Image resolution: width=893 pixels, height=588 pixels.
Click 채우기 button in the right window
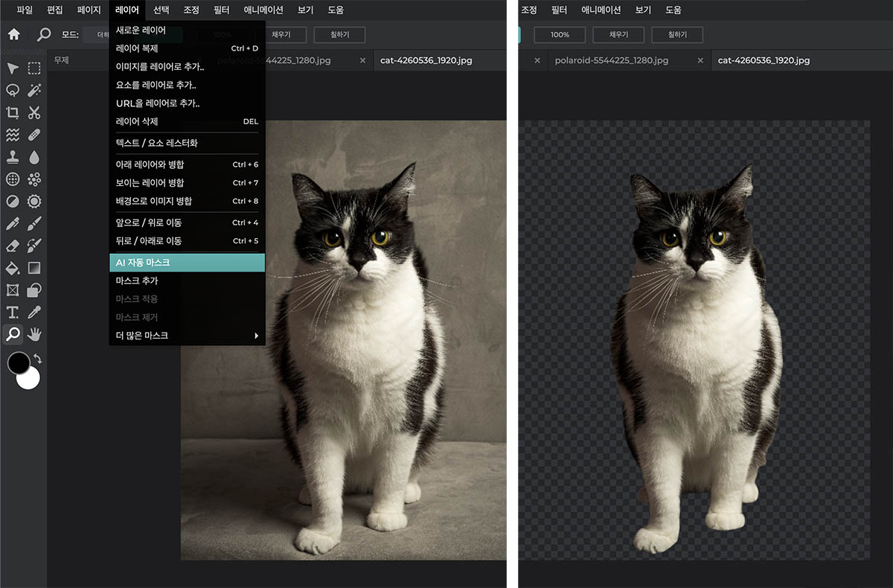618,34
